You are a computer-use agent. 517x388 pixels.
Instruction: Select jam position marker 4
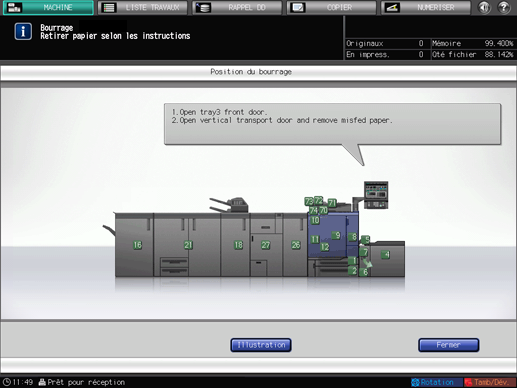point(386,255)
